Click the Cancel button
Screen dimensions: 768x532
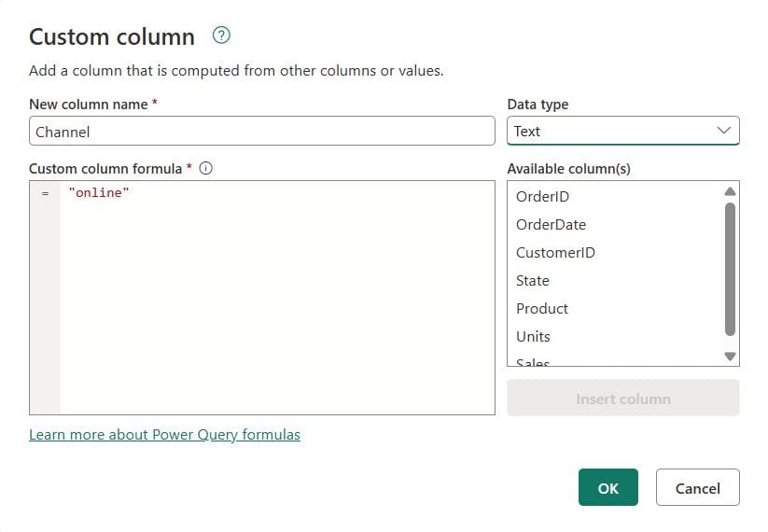coord(697,487)
